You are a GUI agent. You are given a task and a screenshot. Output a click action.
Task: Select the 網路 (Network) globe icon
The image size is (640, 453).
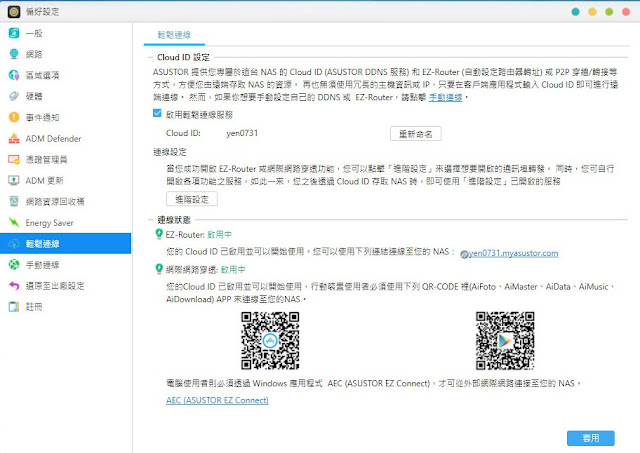point(14,54)
